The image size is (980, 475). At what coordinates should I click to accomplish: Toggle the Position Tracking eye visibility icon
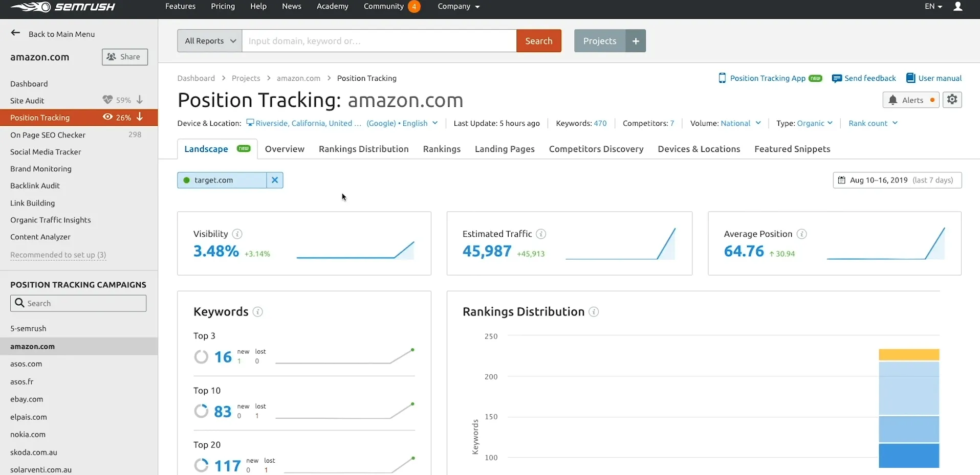click(x=107, y=117)
